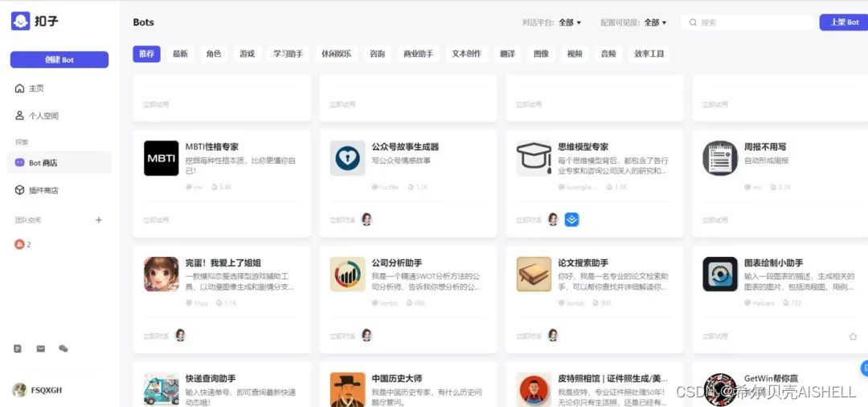The height and width of the screenshot is (407, 868).
Task: Open 公众号故事生成器 heart-lock icon
Action: 348,158
